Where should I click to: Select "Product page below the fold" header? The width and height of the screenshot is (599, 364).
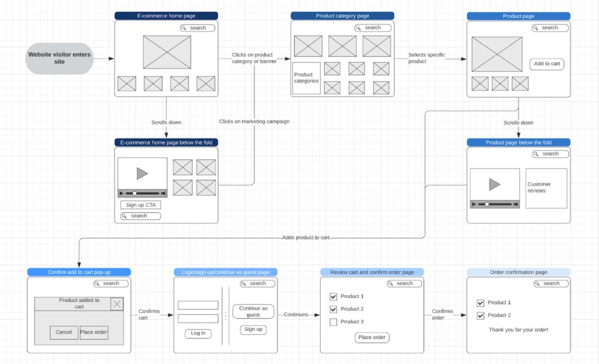pyautogui.click(x=518, y=143)
